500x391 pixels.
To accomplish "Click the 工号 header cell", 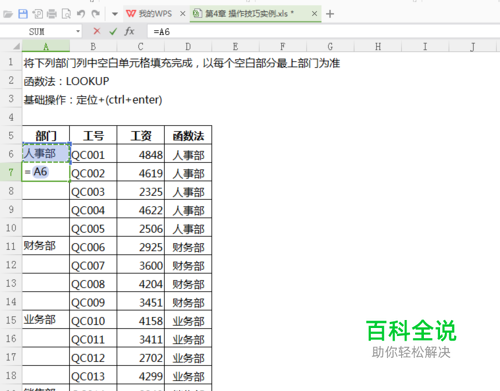I will tap(93, 135).
